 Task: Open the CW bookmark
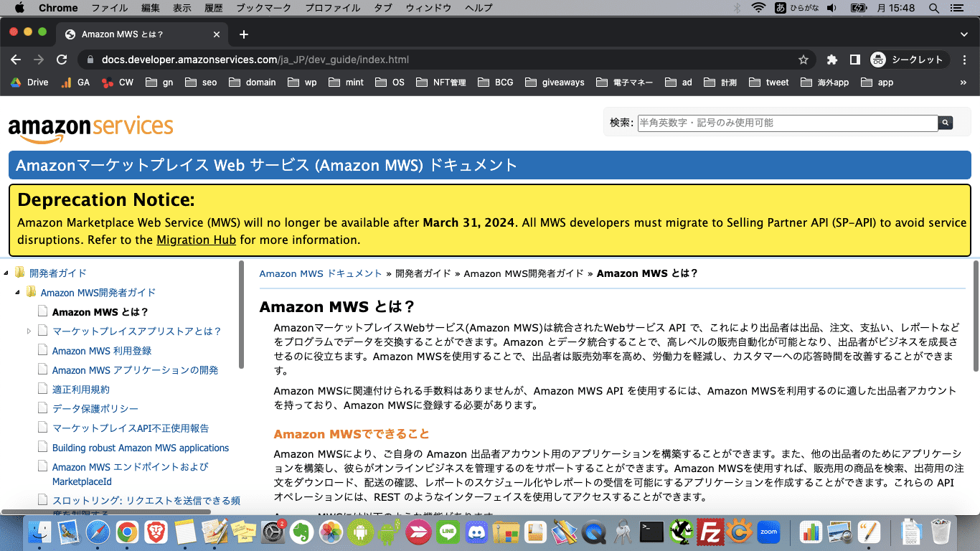click(x=118, y=83)
